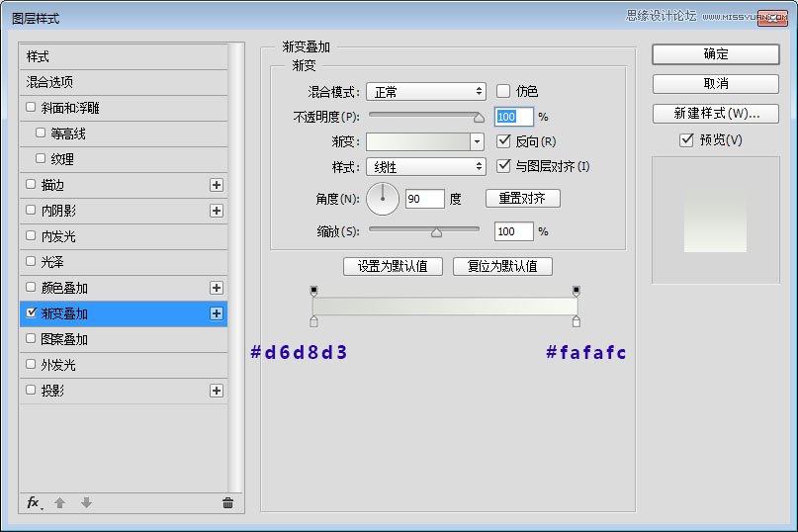Screen dimensions: 798x532
Task: Enable 图案叠加 checkbox
Action: (31, 338)
